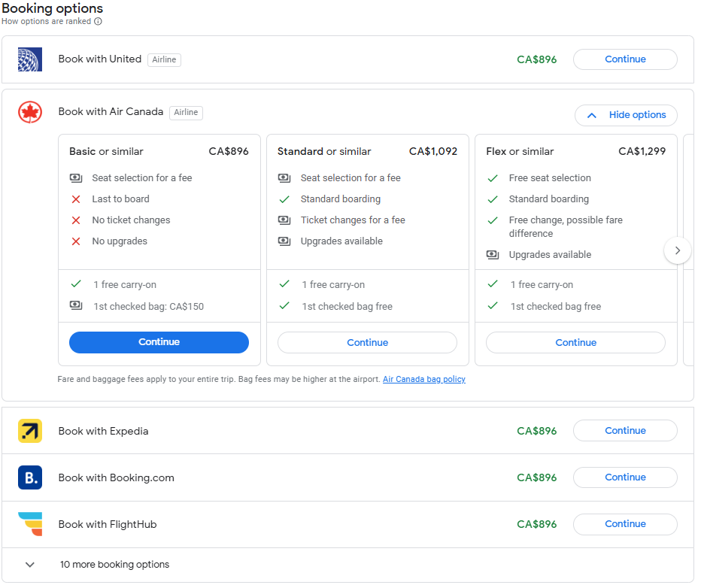Click the Expedia logo icon
This screenshot has height=588, width=701.
click(x=30, y=431)
